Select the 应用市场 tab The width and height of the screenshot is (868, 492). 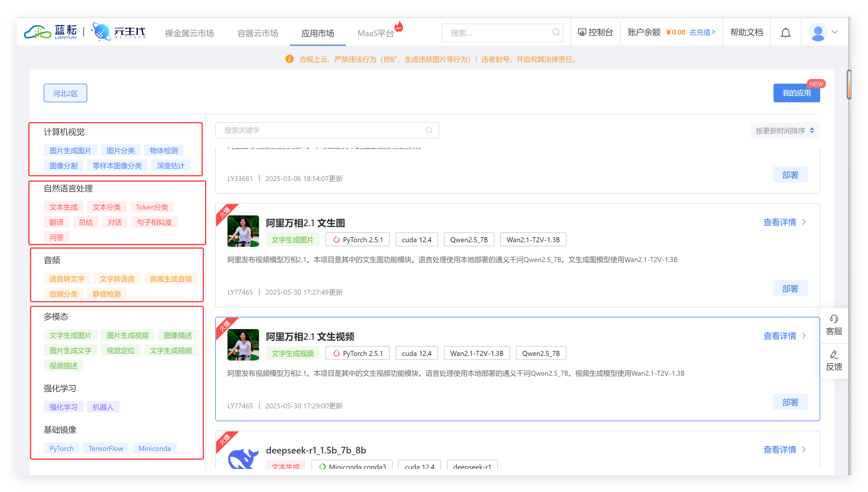tap(318, 33)
